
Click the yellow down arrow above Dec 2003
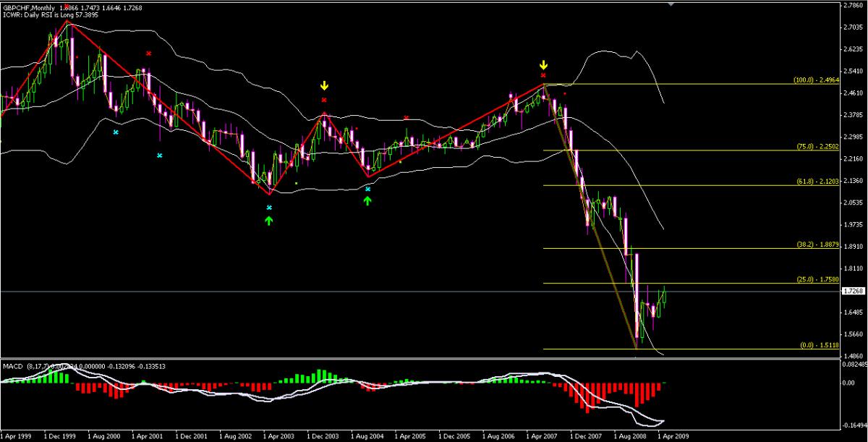tap(324, 86)
